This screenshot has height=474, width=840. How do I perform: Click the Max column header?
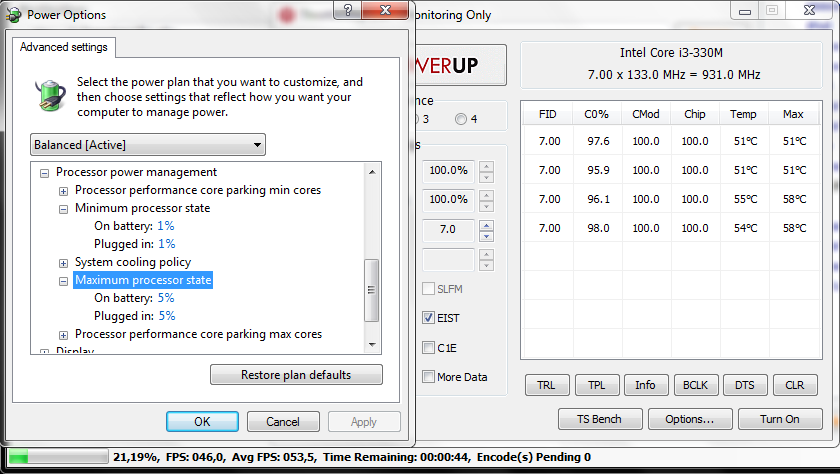(x=793, y=114)
